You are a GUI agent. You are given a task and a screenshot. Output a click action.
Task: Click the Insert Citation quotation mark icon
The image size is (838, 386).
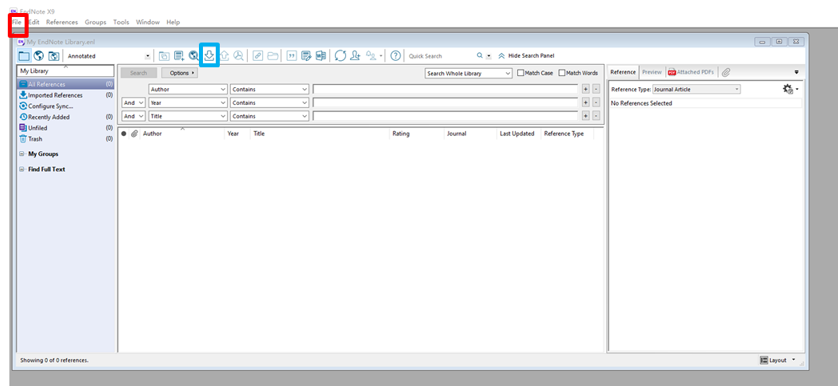(292, 56)
